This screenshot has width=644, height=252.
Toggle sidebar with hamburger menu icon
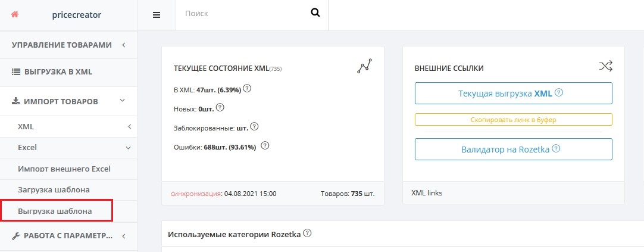pyautogui.click(x=157, y=15)
